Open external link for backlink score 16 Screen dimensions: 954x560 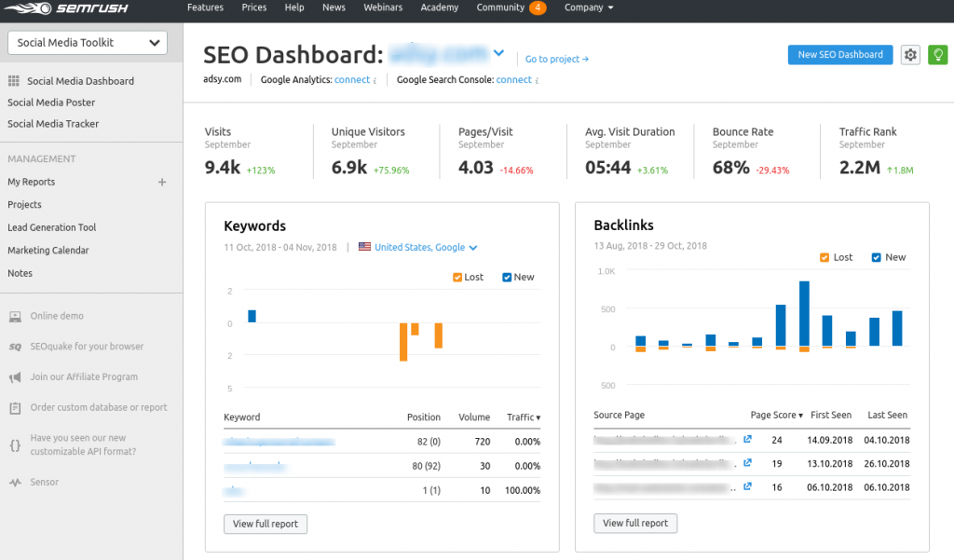click(747, 486)
